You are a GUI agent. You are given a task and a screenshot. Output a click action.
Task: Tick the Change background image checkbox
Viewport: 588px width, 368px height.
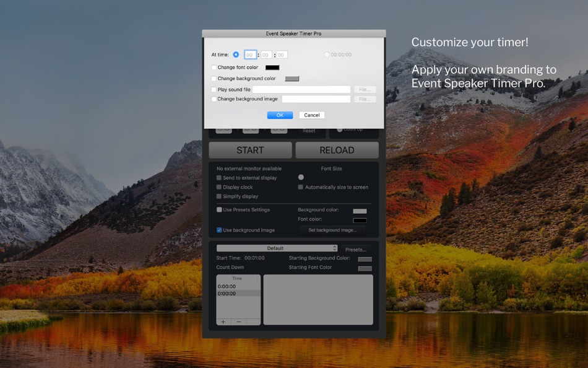click(214, 99)
